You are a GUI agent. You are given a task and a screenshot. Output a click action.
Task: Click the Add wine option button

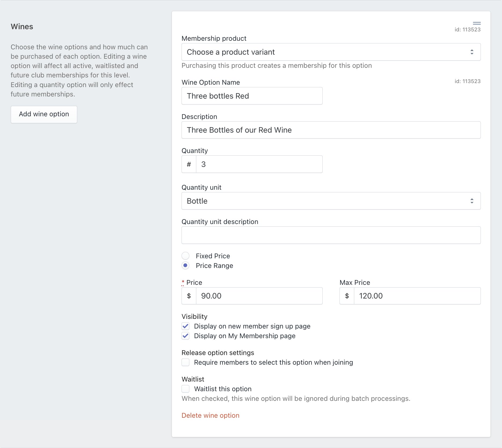(x=44, y=114)
